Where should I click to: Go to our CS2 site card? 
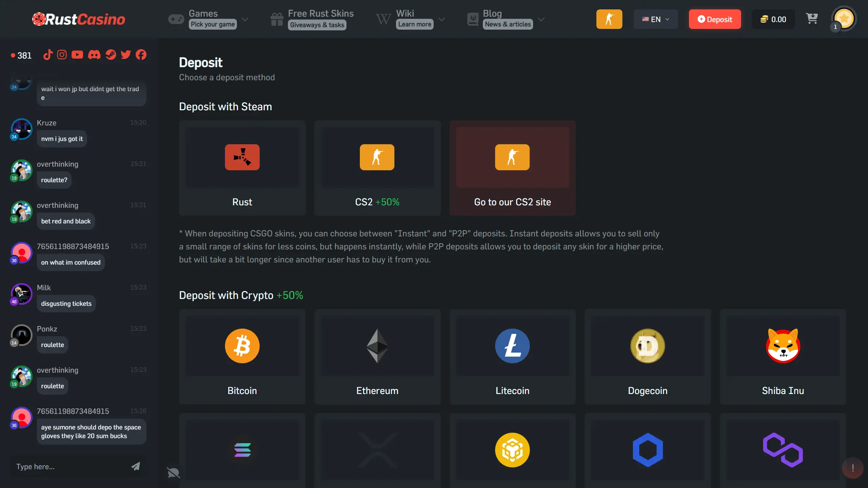(x=512, y=168)
